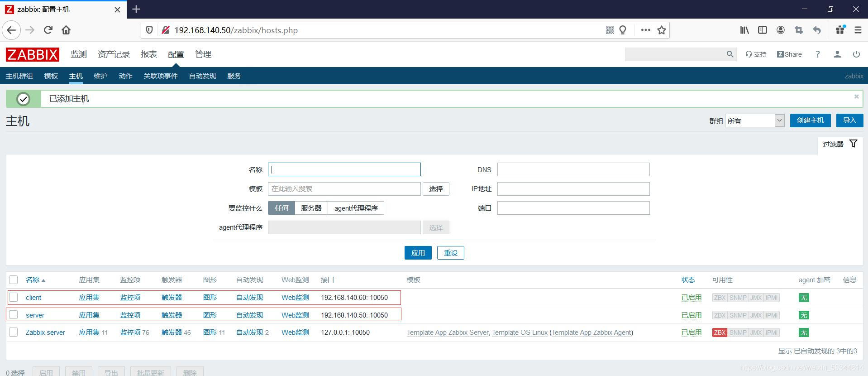Open the 群组 dropdown showing 所有

[754, 121]
